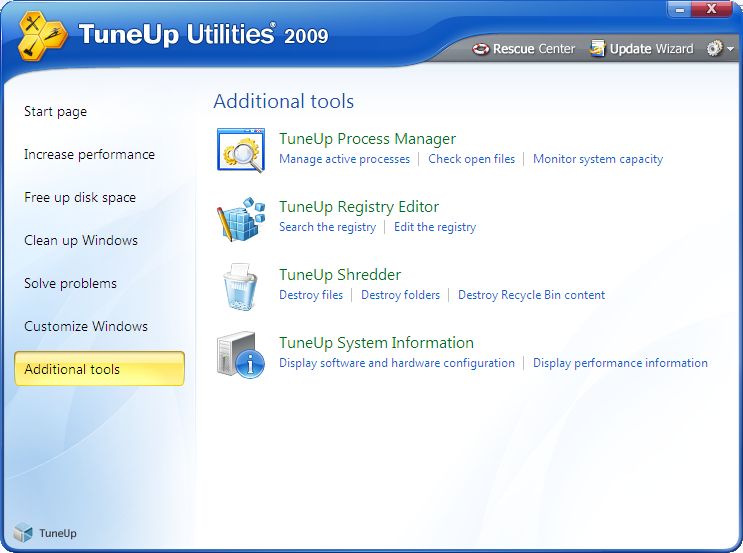This screenshot has height=553, width=743.
Task: Open Free up disk space section
Action: pos(80,198)
